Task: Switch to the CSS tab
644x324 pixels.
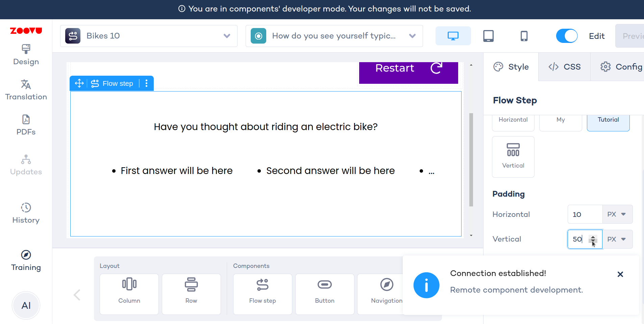Action: tap(564, 67)
